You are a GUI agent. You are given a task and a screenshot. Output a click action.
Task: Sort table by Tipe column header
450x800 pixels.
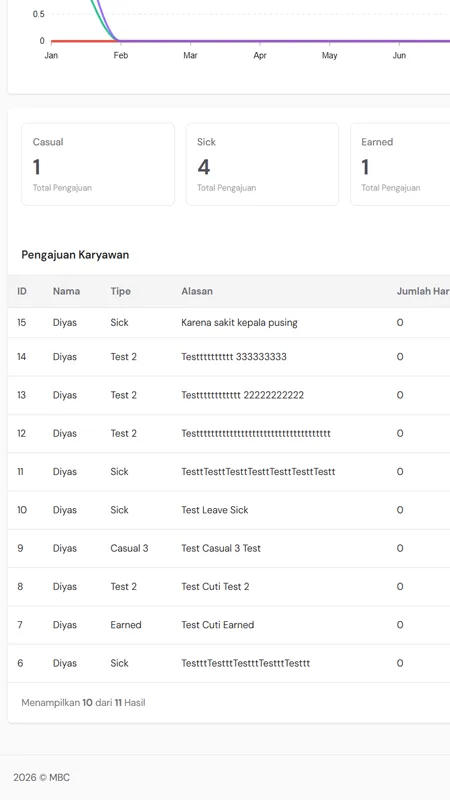click(120, 291)
